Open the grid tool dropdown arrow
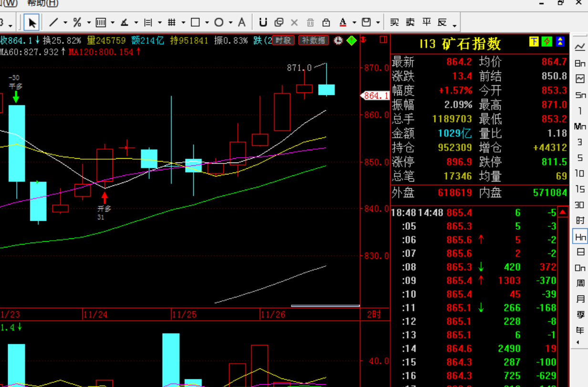This screenshot has width=588, height=387. tap(183, 22)
